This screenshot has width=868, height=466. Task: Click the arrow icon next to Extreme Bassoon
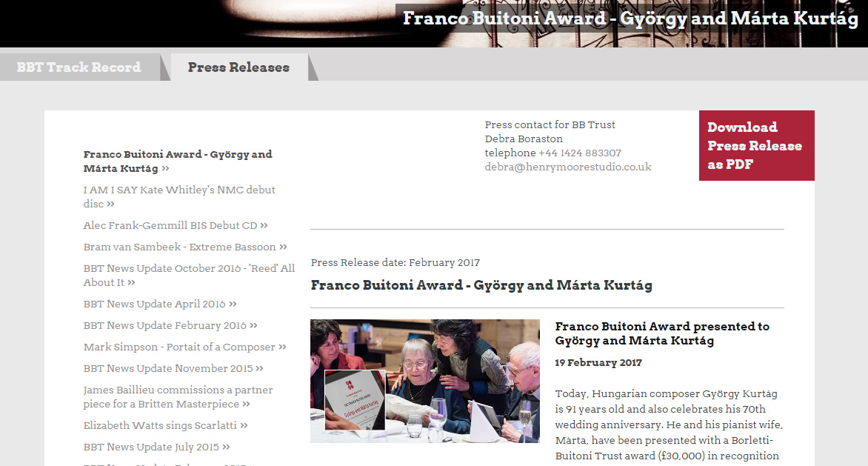tap(283, 247)
